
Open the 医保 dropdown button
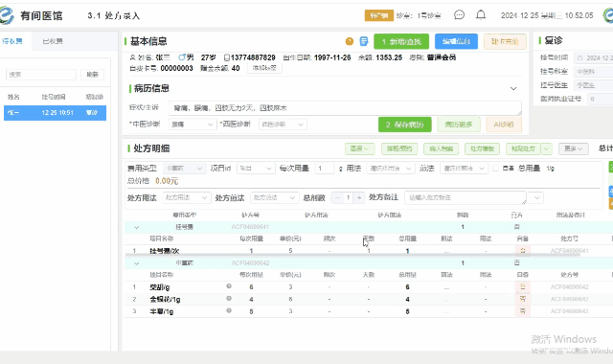click(x=360, y=148)
